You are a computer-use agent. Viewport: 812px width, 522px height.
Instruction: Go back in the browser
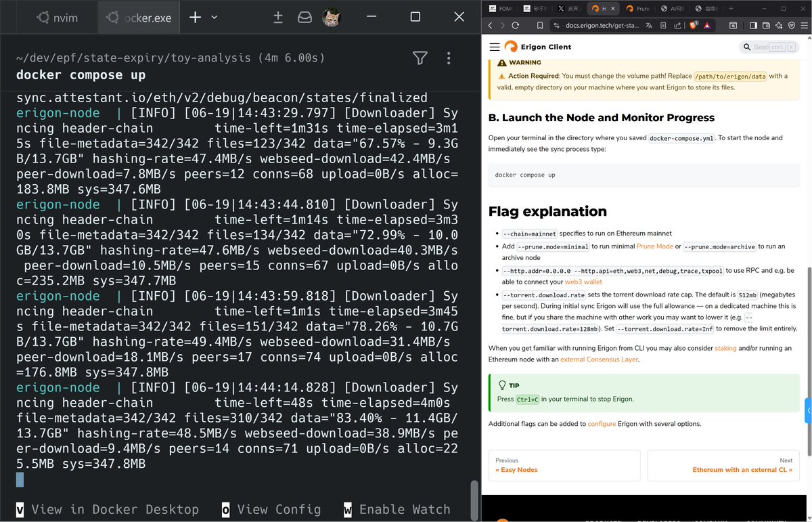coord(490,26)
